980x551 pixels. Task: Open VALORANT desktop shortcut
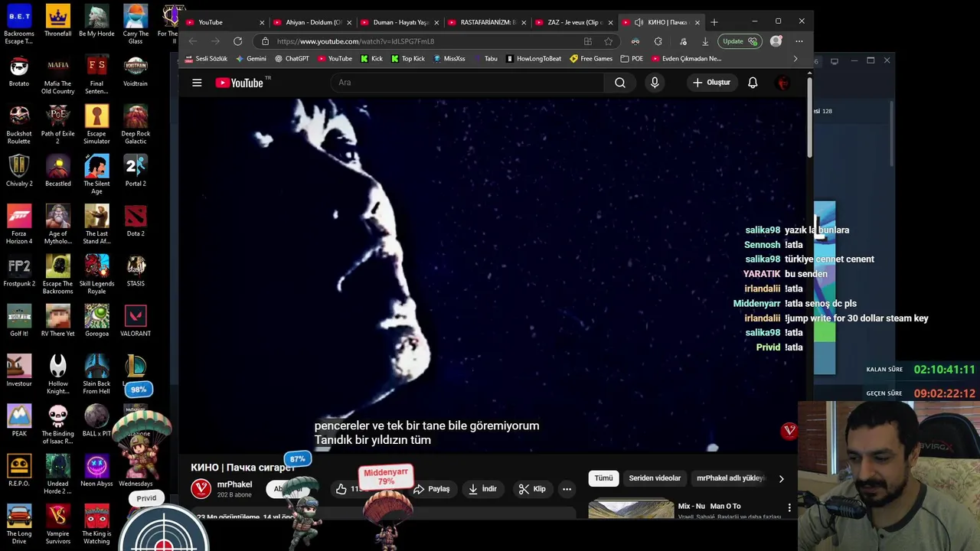coord(136,321)
